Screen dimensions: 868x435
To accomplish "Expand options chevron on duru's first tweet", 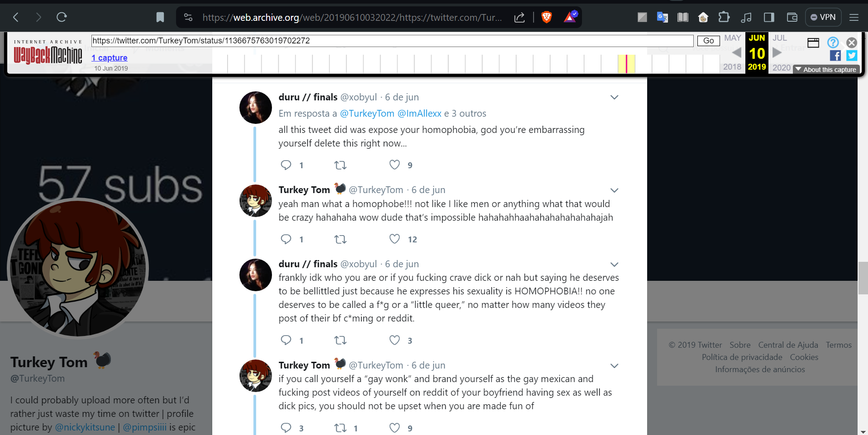I will 614,97.
